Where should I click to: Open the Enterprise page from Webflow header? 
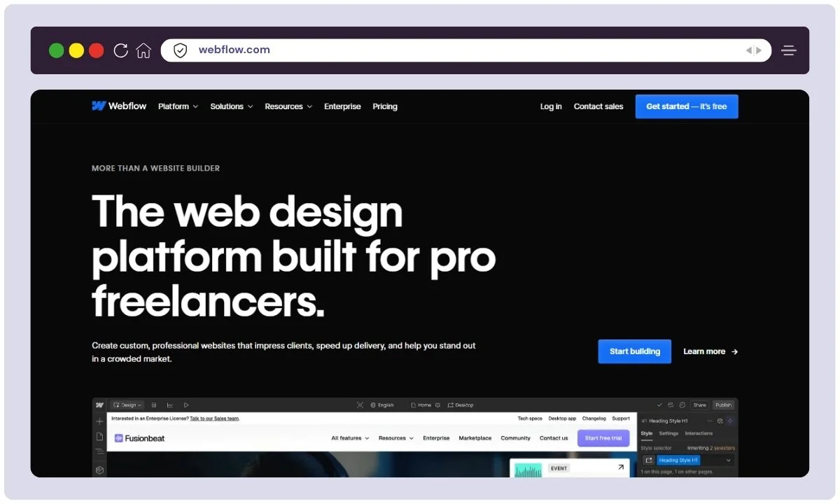(x=342, y=106)
